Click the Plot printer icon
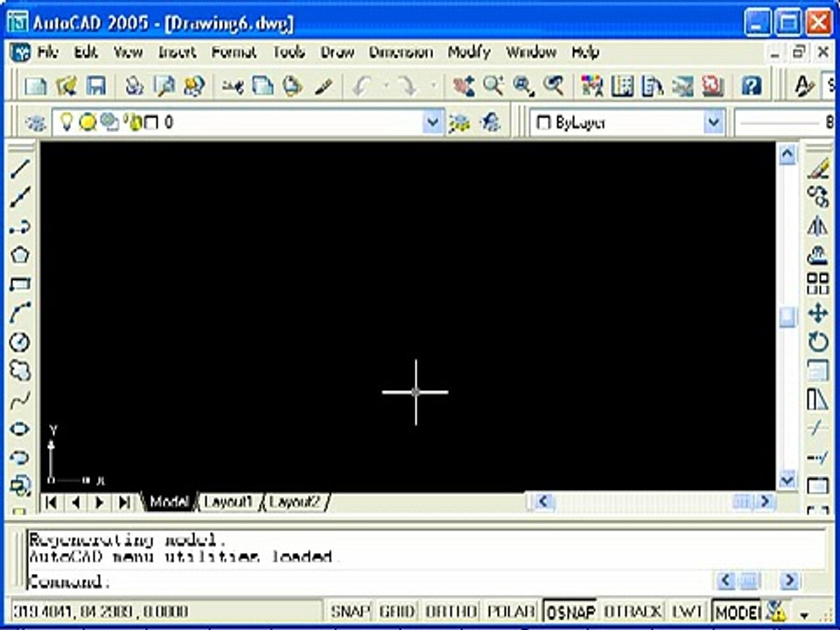Screen dimensions: 840x630 [x=135, y=86]
